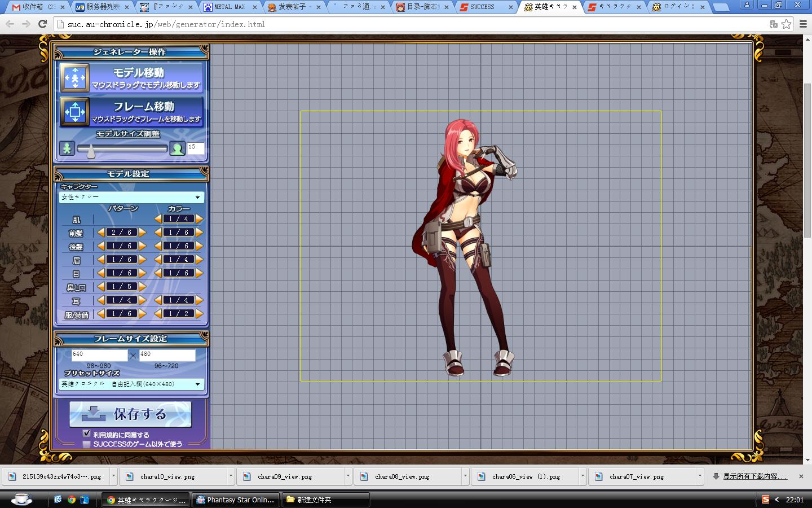Open the chara09_view.png download
The image size is (812, 508).
(290, 476)
